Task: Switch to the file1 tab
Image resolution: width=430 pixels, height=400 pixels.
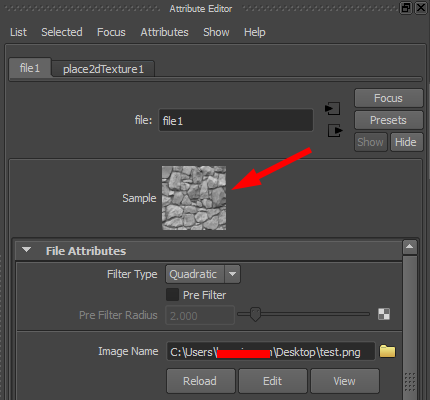Action: click(x=30, y=68)
